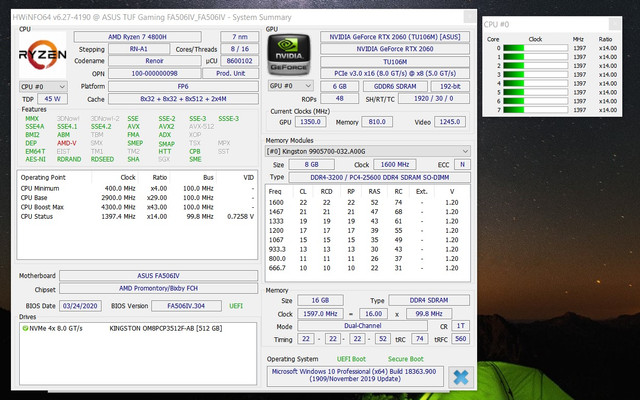Click the 192-bit bus width field
Image resolution: width=640 pixels, height=400 pixels.
pos(450,87)
